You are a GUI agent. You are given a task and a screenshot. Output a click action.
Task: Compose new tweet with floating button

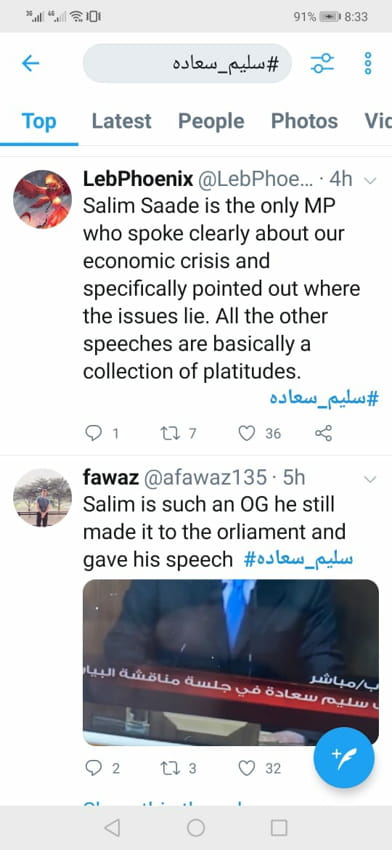344,757
